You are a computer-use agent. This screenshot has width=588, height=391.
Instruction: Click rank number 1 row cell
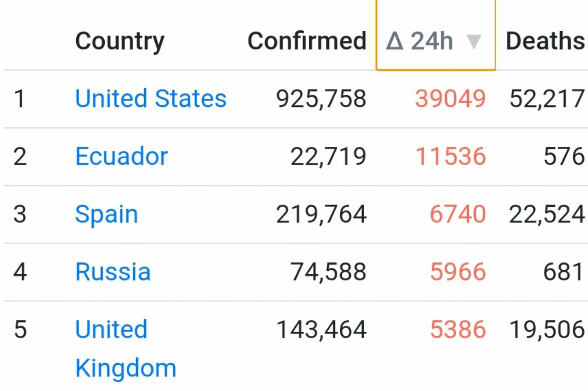point(19,99)
